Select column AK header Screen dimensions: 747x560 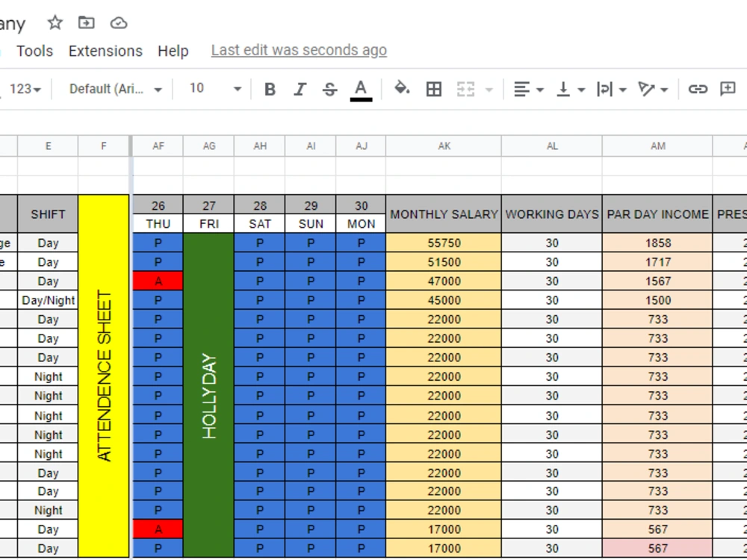click(444, 146)
